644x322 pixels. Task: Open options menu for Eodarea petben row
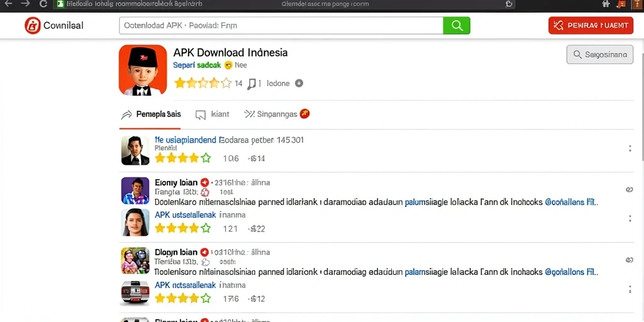(630, 148)
